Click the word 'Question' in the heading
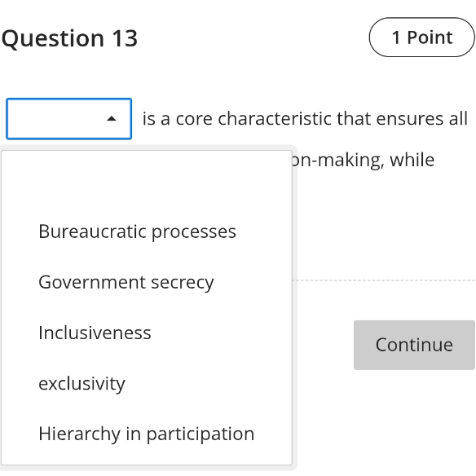 click(x=53, y=38)
